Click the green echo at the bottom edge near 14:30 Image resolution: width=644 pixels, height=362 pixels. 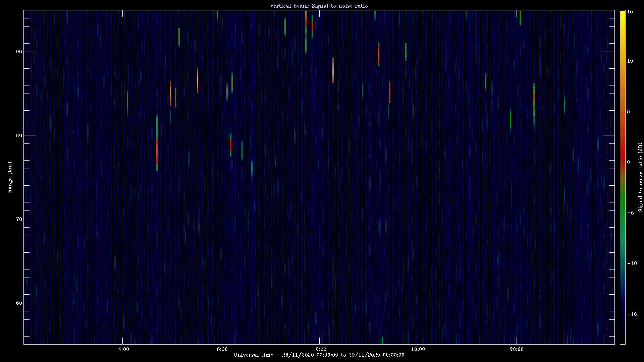382,341
